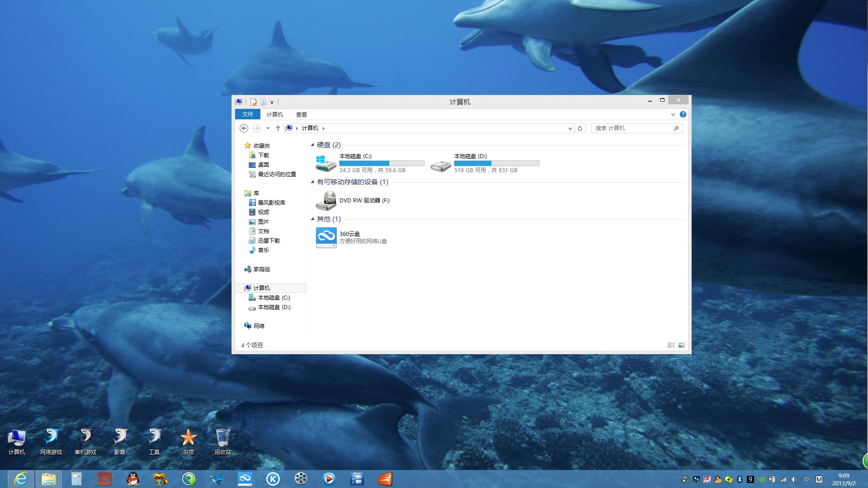Switch to details view in status bar

[671, 345]
